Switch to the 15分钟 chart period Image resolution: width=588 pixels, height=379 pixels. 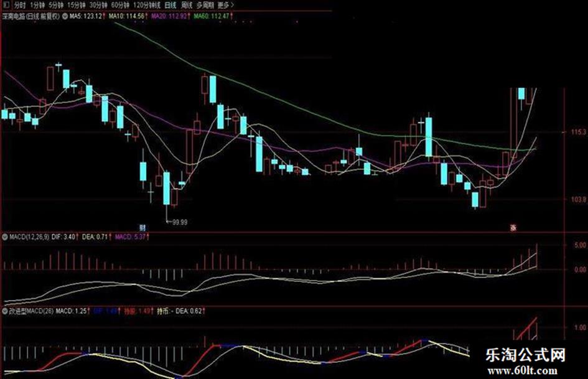(76, 5)
